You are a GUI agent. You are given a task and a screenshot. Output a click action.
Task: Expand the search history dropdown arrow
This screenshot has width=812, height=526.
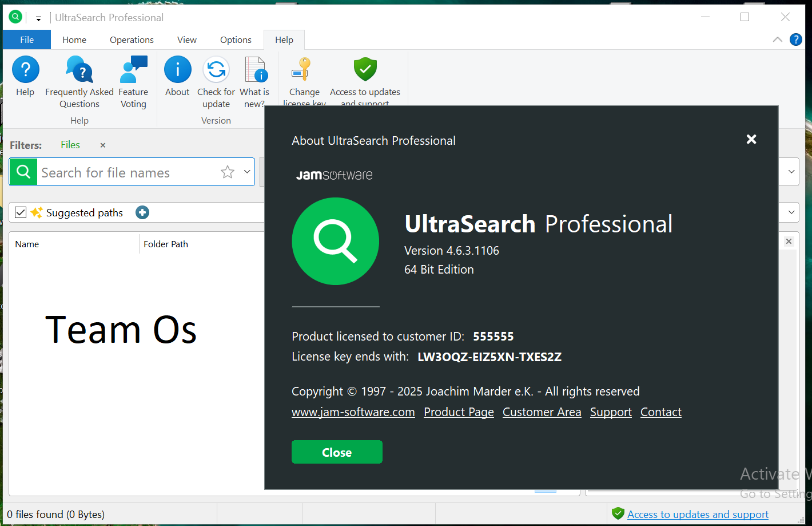[247, 172]
